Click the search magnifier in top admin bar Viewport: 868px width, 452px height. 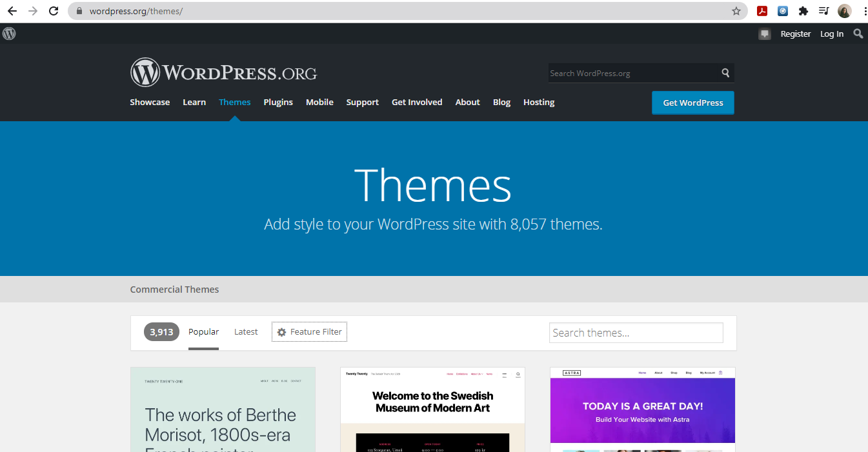pos(858,34)
